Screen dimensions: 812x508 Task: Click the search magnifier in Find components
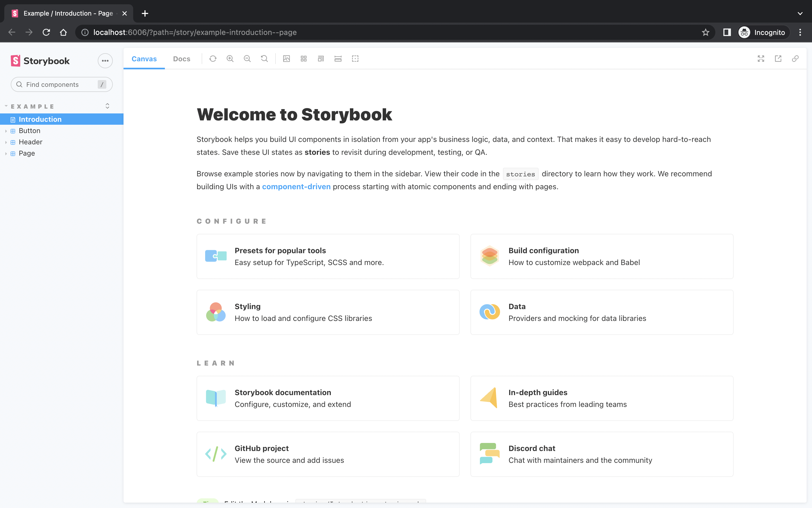[x=19, y=84]
